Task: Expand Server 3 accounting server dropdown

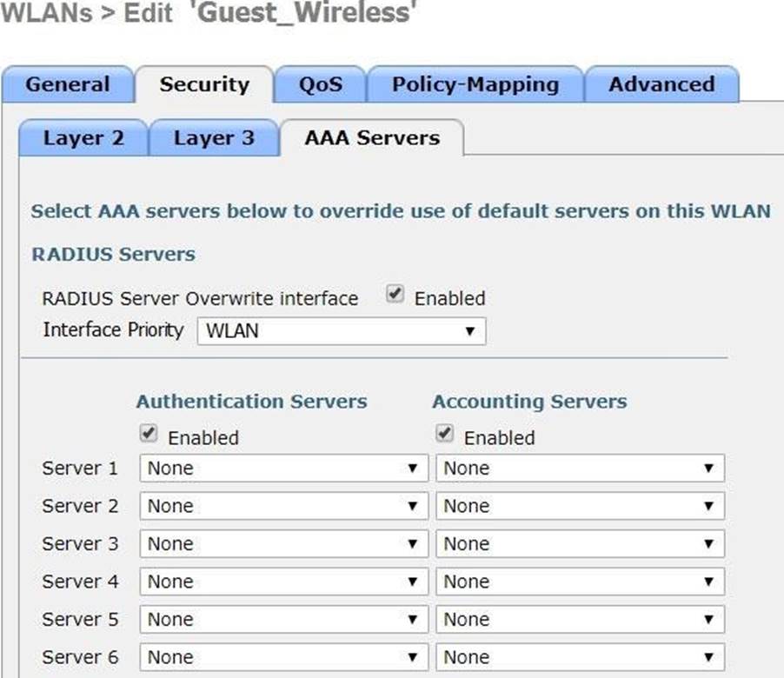Action: tap(580, 544)
